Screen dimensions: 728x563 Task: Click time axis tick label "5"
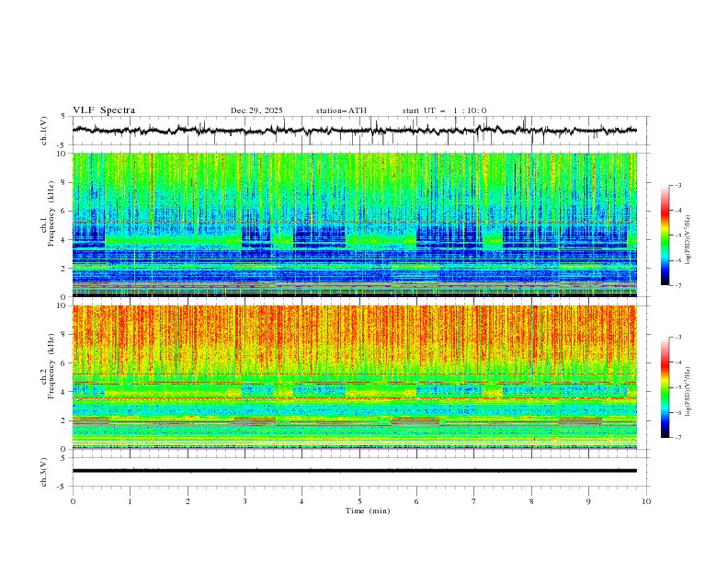359,501
